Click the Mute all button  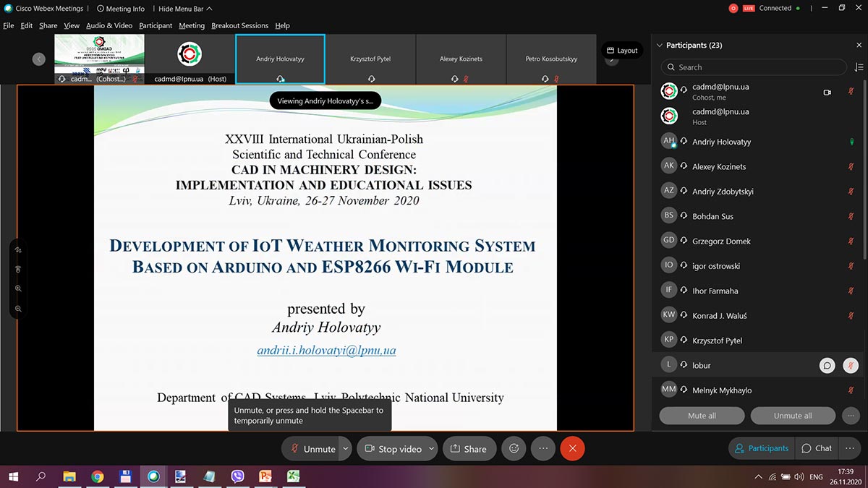(702, 416)
